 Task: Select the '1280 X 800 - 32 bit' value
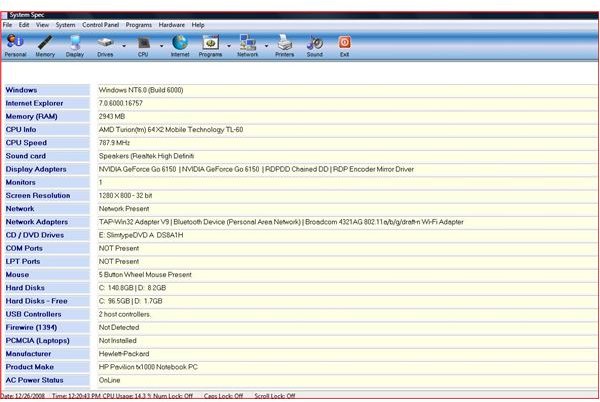(x=125, y=195)
